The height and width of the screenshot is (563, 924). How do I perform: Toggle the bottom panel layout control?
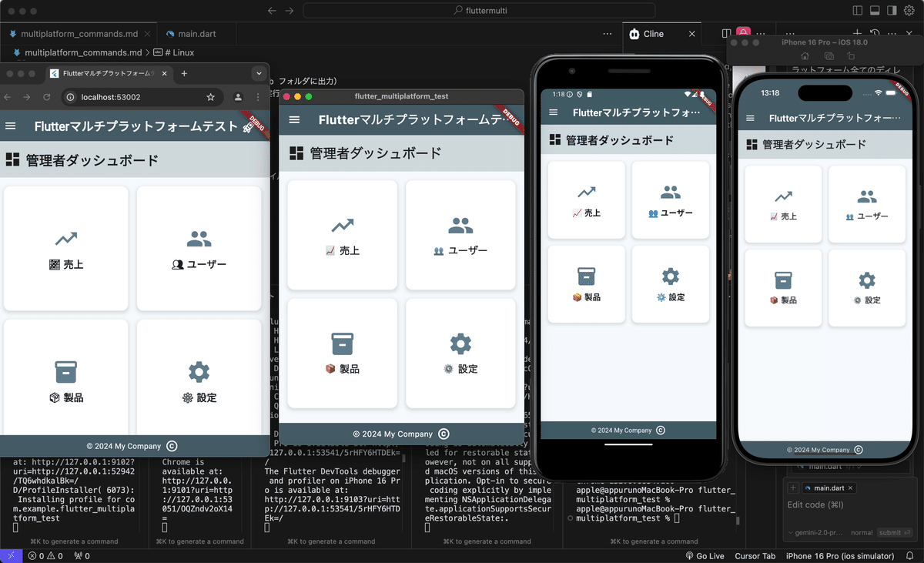pyautogui.click(x=874, y=10)
